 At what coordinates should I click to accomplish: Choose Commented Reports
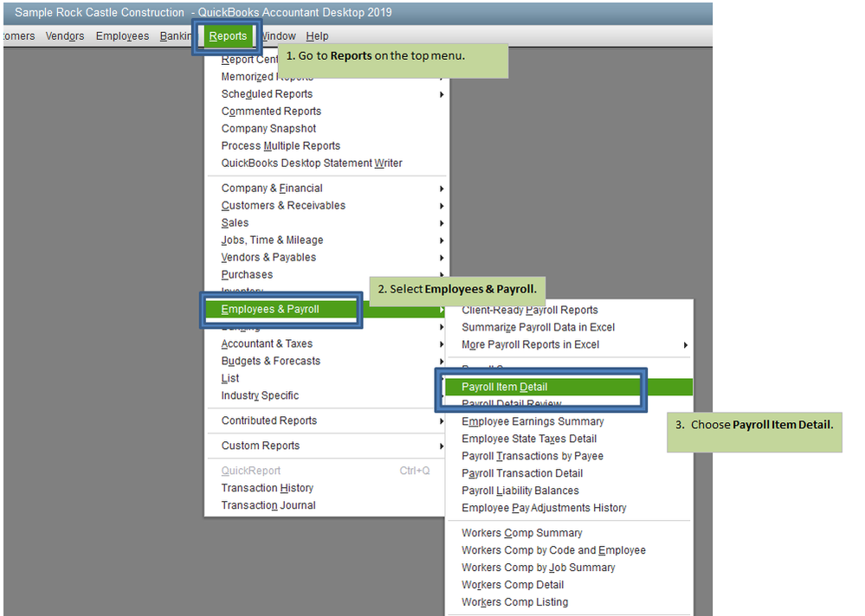pyautogui.click(x=326, y=112)
